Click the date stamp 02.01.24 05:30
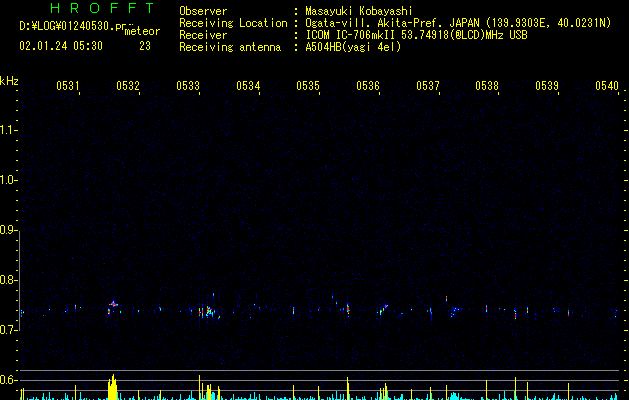 click(x=61, y=46)
